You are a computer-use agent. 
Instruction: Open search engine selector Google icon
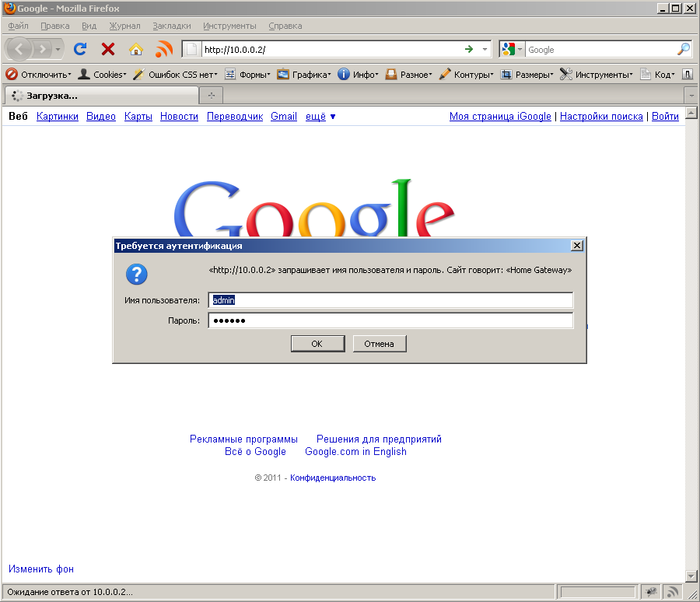point(511,49)
